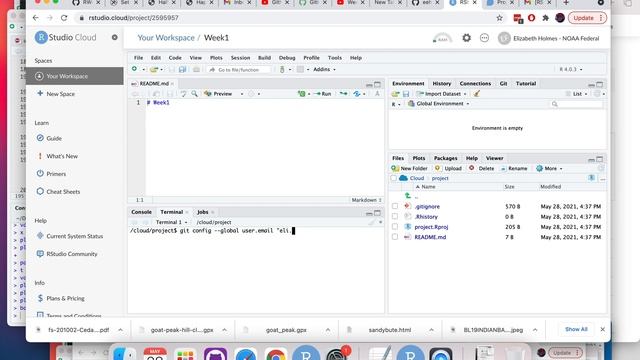The width and height of the screenshot is (640, 360).
Task: Click the load workspace icon in Environment pane
Action: click(x=395, y=94)
